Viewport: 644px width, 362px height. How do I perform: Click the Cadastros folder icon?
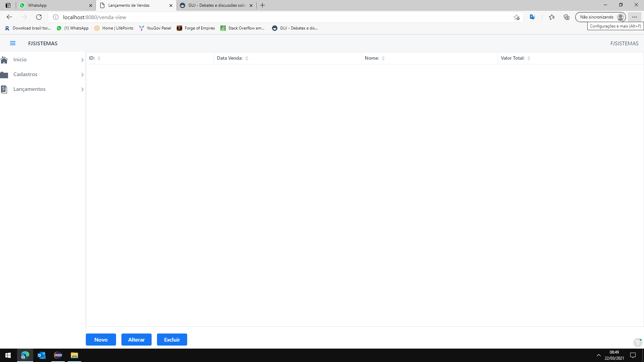click(4, 74)
